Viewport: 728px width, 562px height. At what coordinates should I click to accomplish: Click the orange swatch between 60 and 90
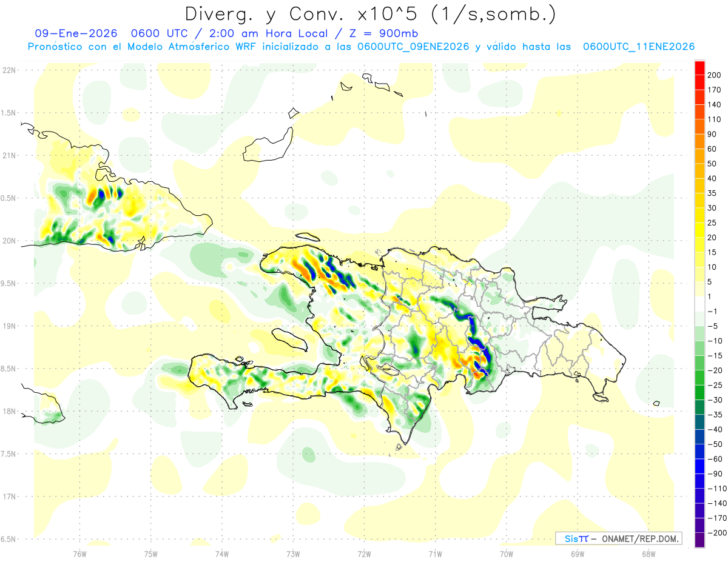(x=699, y=141)
